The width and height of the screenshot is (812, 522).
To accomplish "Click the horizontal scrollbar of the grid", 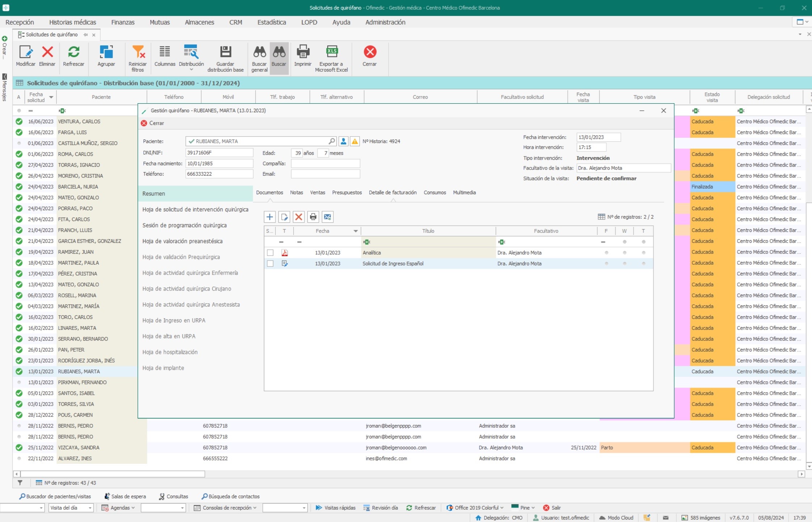I will [113, 474].
